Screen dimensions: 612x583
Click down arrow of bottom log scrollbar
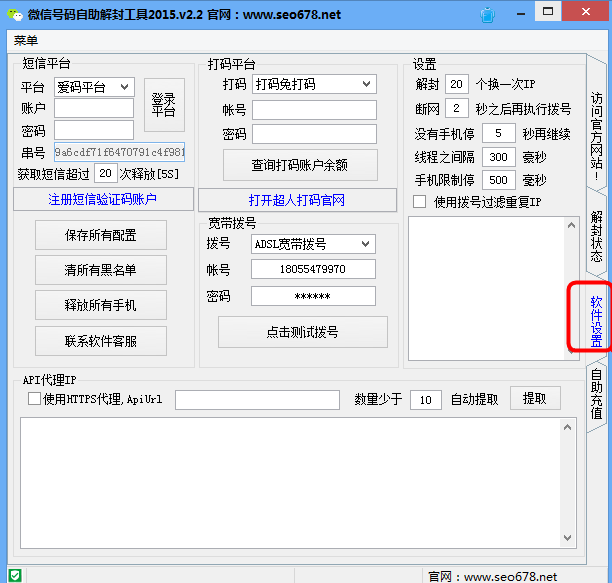pos(568,538)
